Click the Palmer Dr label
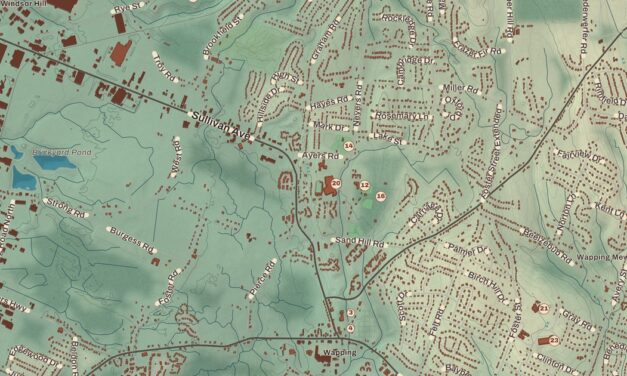The image size is (627, 376). tap(467, 250)
